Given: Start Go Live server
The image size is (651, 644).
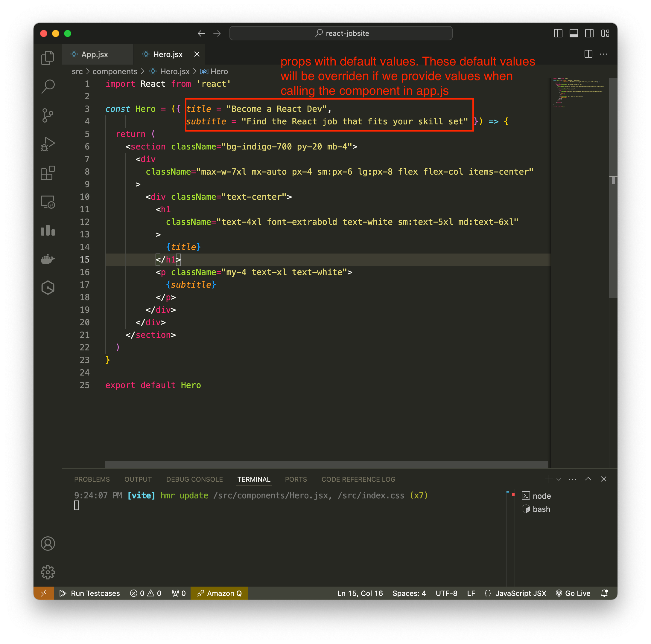Looking at the screenshot, I should [573, 593].
